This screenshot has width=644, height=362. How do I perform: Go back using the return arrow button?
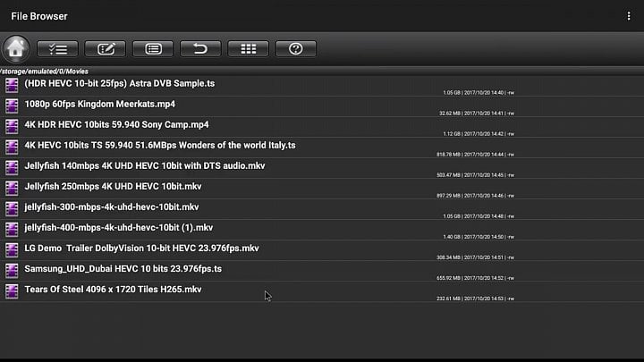[x=200, y=49]
